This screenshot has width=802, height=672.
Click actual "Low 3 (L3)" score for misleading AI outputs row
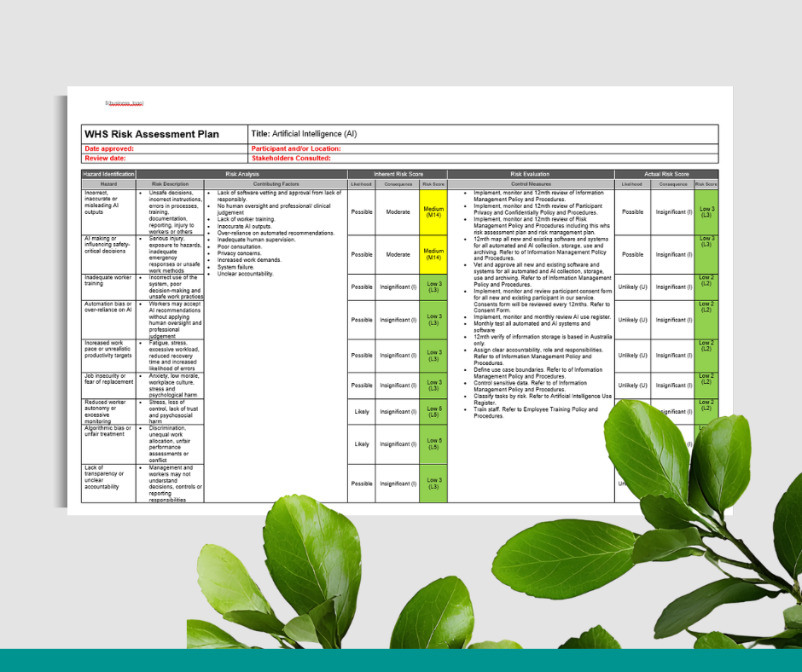coord(706,212)
